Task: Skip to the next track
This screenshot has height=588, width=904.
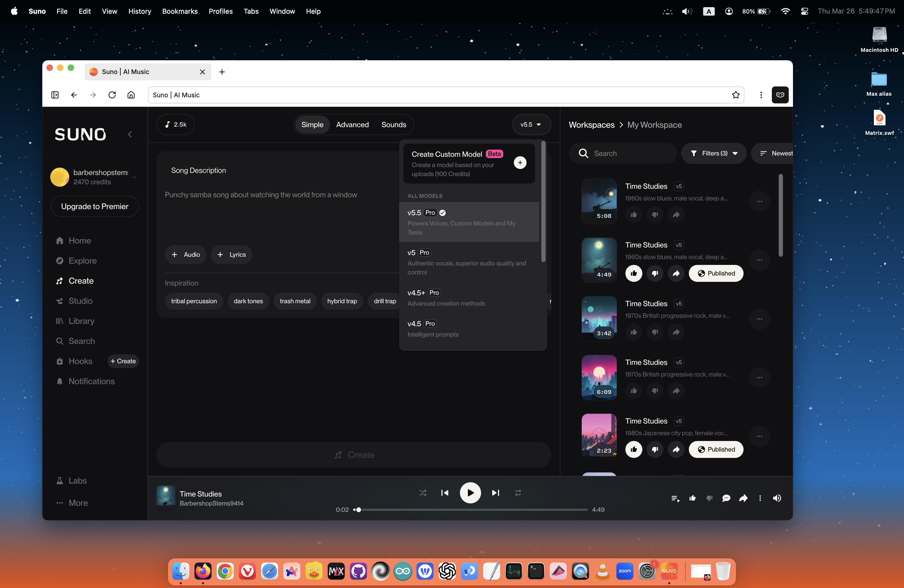Action: 495,493
